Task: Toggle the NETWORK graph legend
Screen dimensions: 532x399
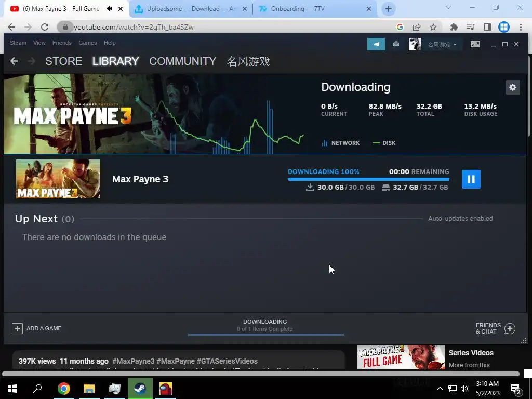Action: [x=341, y=143]
